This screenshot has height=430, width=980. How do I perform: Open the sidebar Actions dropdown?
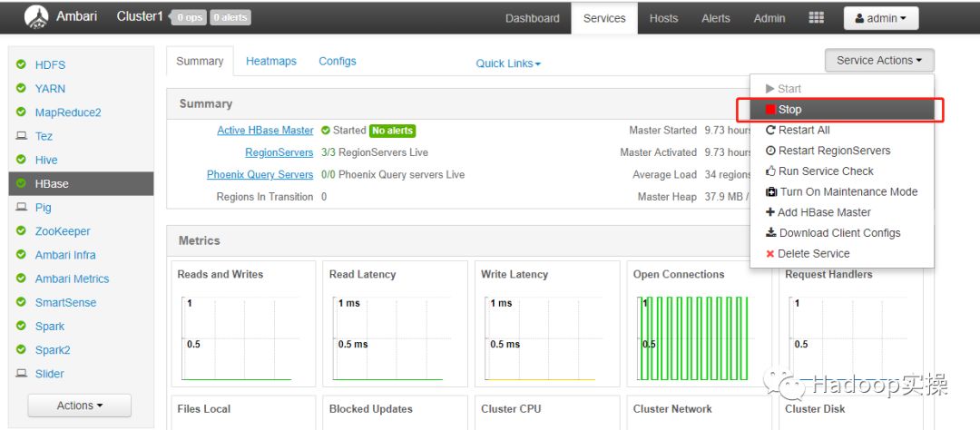79,406
